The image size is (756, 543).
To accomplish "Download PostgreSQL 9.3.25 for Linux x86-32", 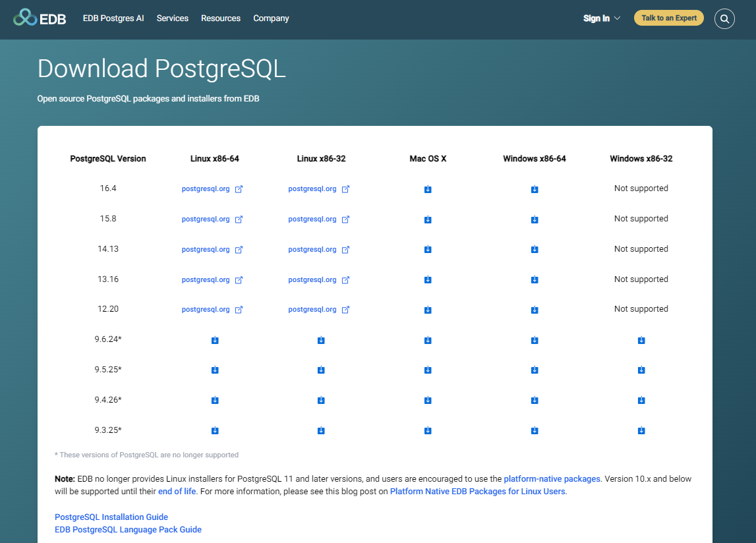I will tap(321, 430).
